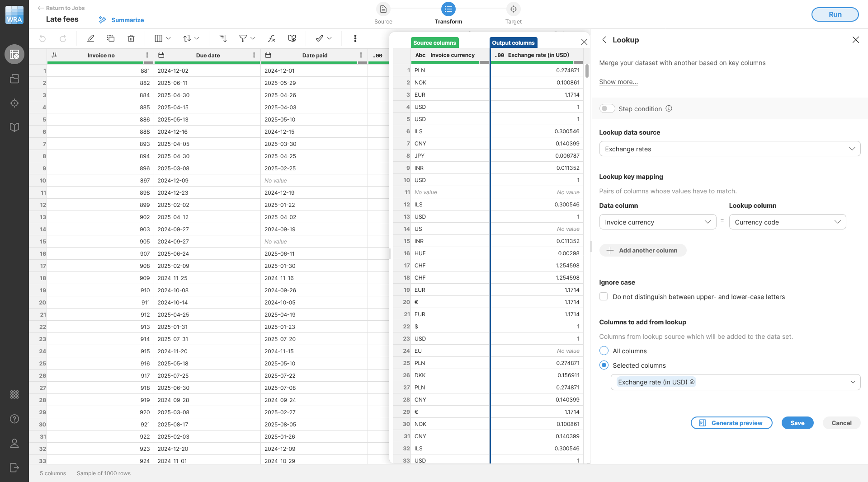Enable the Step condition toggle
Screen dimensions: 868x482
(607, 108)
